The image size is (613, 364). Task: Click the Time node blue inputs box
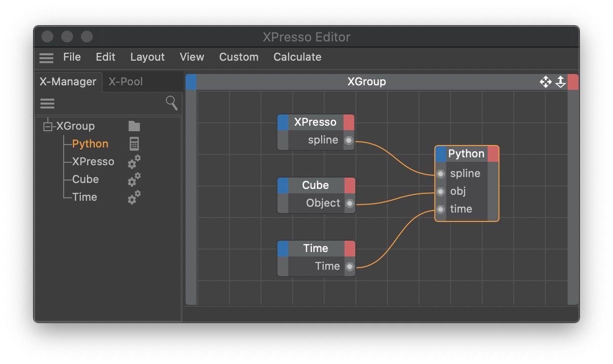tap(283, 249)
